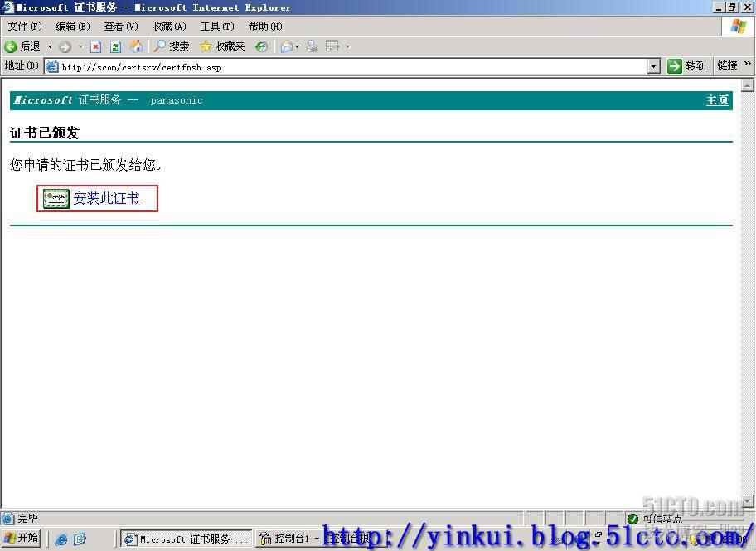Click the 可信站点 security zone indicator
This screenshot has height=551, width=756.
pos(655,518)
